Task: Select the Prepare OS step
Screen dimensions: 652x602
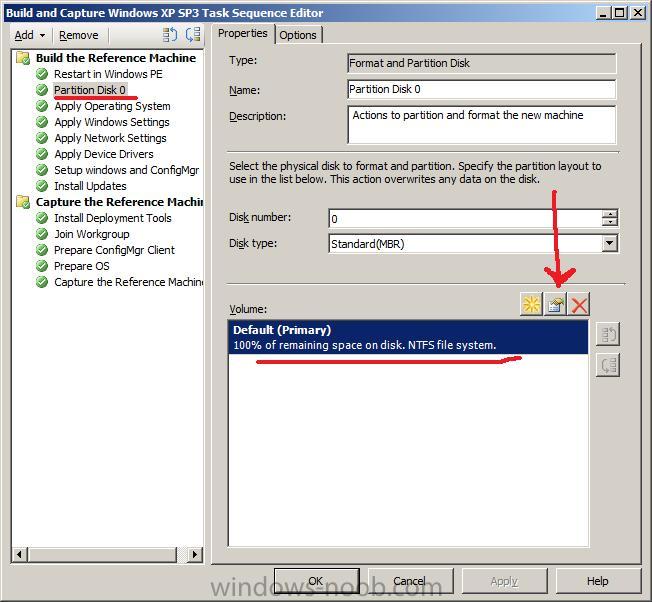Action: tap(82, 266)
